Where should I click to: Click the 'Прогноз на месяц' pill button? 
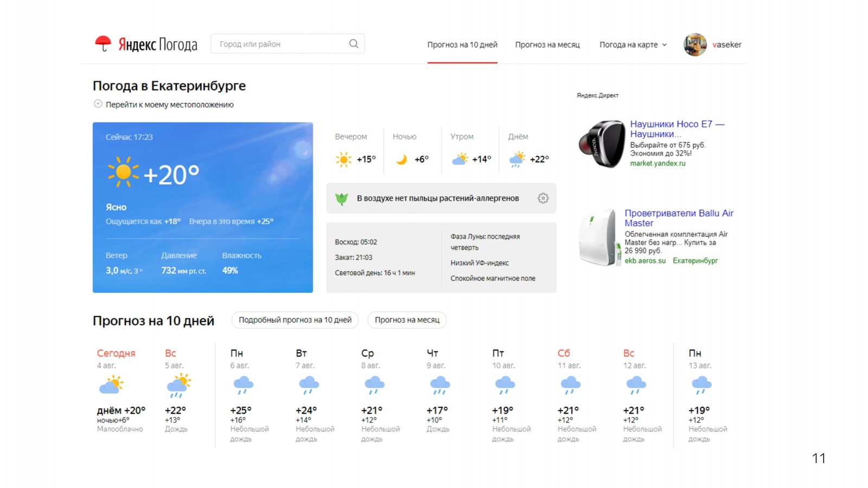pos(407,320)
